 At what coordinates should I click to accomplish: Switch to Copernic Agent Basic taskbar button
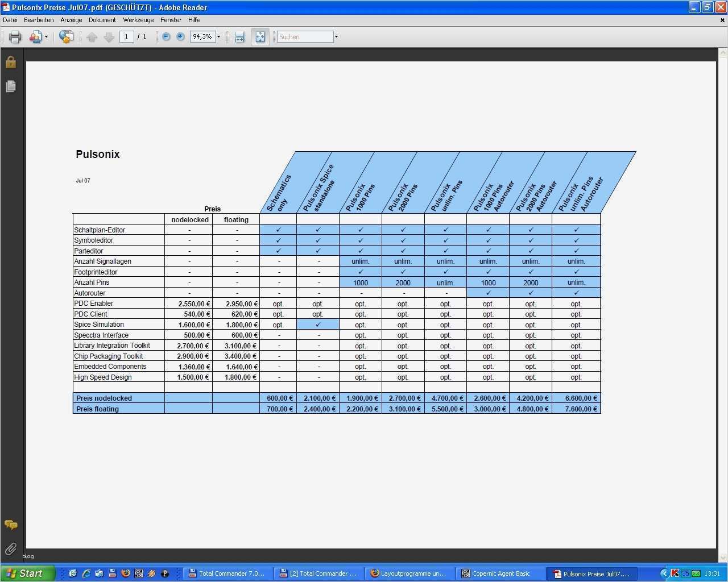click(502, 573)
